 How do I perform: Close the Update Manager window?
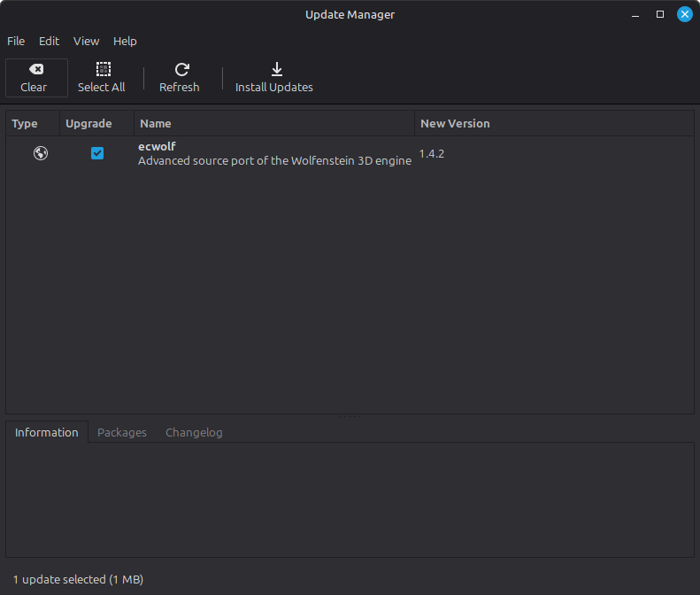pos(684,14)
